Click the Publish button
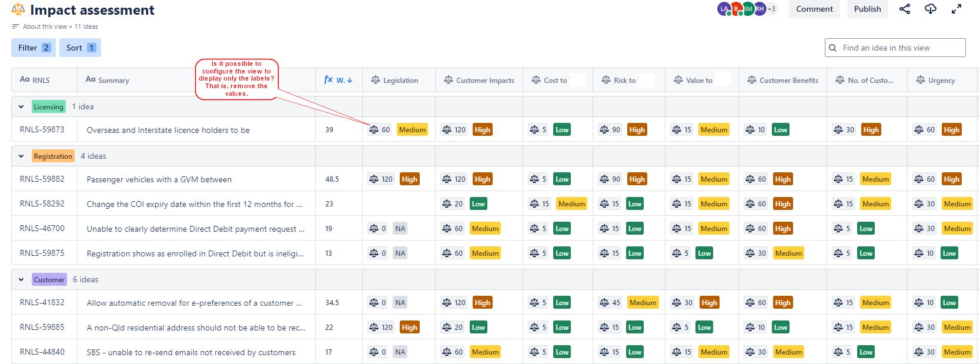This screenshot has height=364, width=980. [868, 9]
